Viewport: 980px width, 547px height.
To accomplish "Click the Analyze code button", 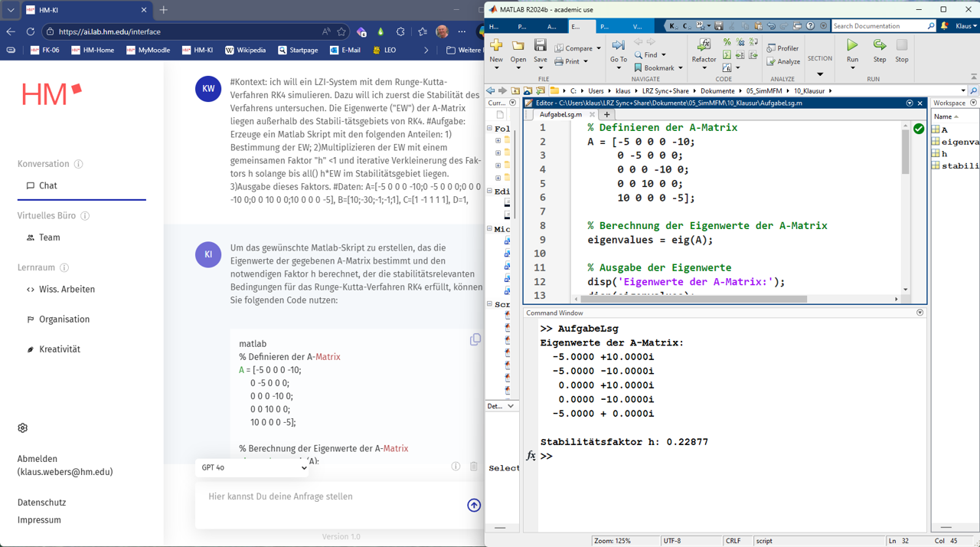I will [783, 61].
